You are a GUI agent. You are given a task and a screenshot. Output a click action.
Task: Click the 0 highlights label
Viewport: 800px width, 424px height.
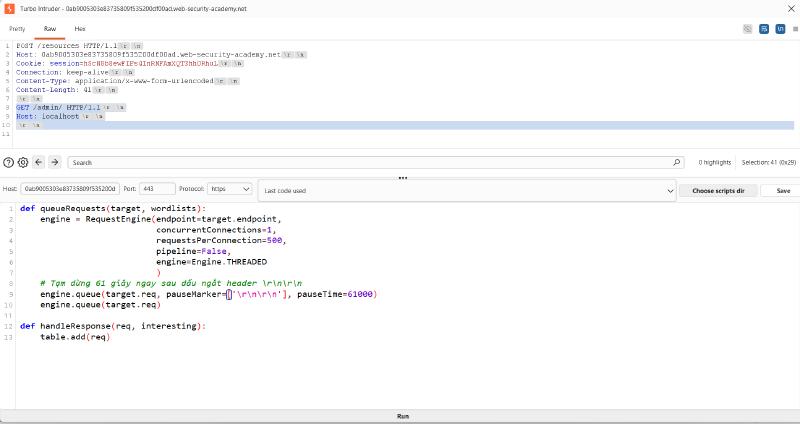coord(714,162)
